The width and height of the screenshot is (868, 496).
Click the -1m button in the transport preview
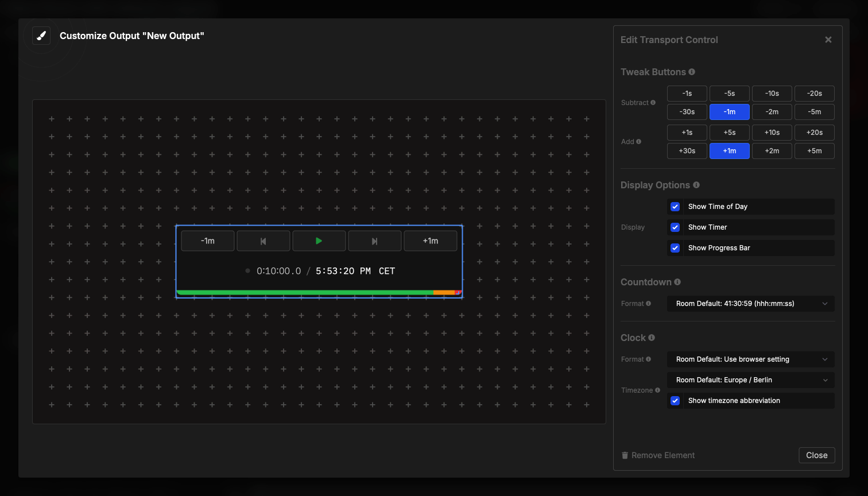coord(208,241)
